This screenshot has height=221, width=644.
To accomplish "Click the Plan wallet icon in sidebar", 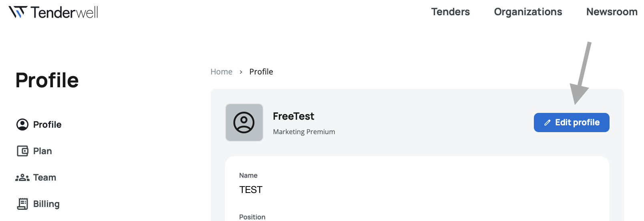I will pos(22,151).
